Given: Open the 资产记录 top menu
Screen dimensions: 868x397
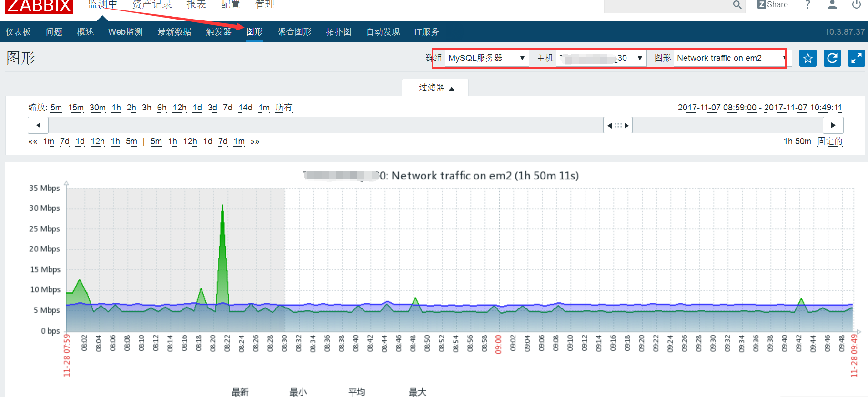Looking at the screenshot, I should [x=152, y=4].
